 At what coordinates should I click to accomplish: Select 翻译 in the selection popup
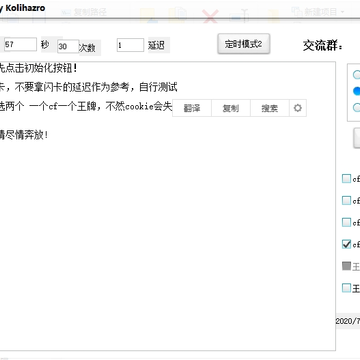tap(192, 108)
